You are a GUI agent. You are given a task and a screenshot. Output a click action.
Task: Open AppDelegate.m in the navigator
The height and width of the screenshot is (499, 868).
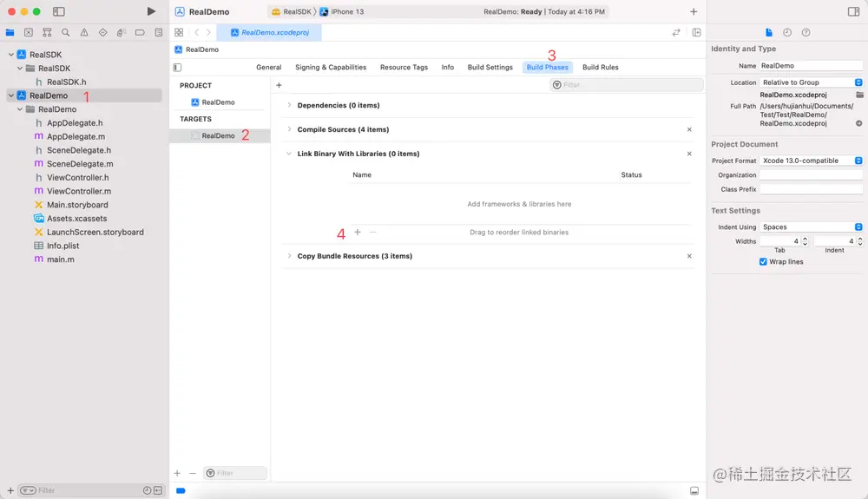(x=76, y=136)
